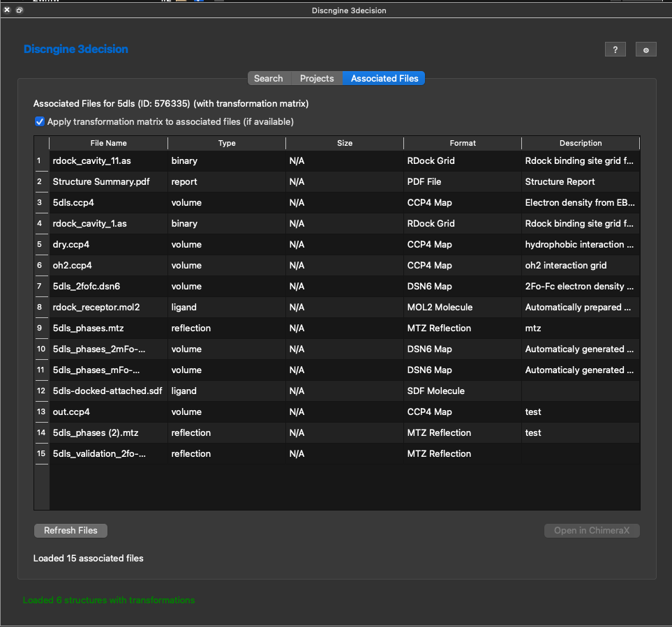Image resolution: width=672 pixels, height=627 pixels.
Task: Select file 5dls_phases (2).mtz
Action: coord(108,433)
